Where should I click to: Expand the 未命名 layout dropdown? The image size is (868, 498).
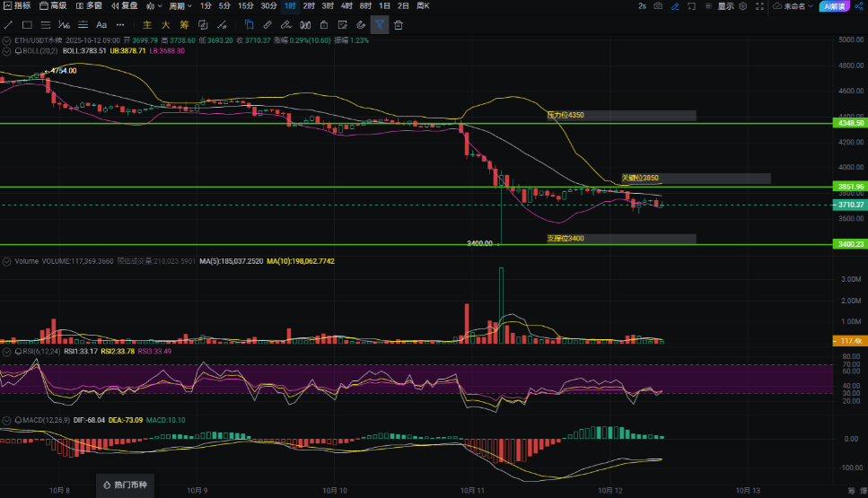point(793,6)
